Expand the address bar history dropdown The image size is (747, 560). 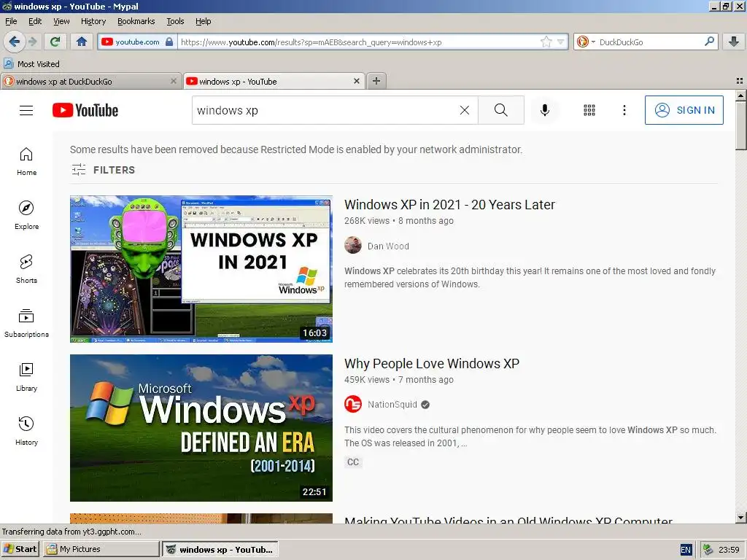pyautogui.click(x=560, y=42)
